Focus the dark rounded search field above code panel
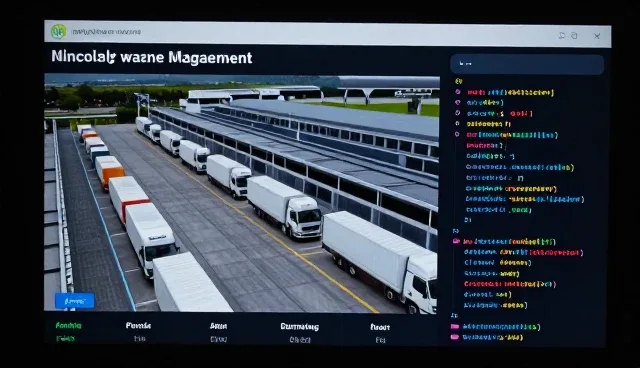 pyautogui.click(x=527, y=64)
